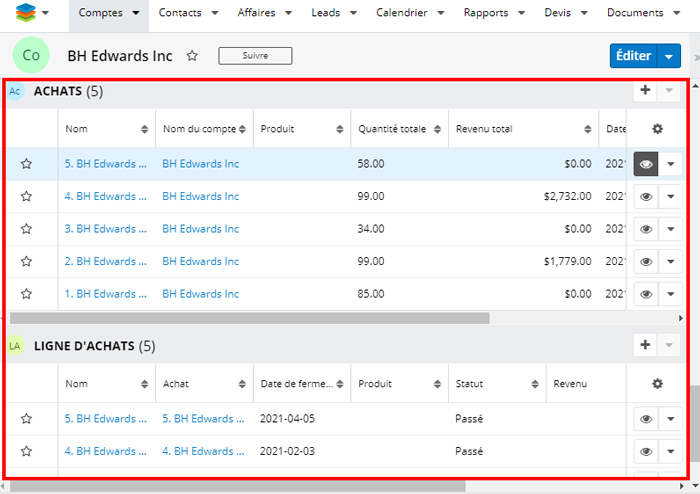The height and width of the screenshot is (494, 700).
Task: Sort Ligne d'achats by Nom column
Action: [144, 384]
